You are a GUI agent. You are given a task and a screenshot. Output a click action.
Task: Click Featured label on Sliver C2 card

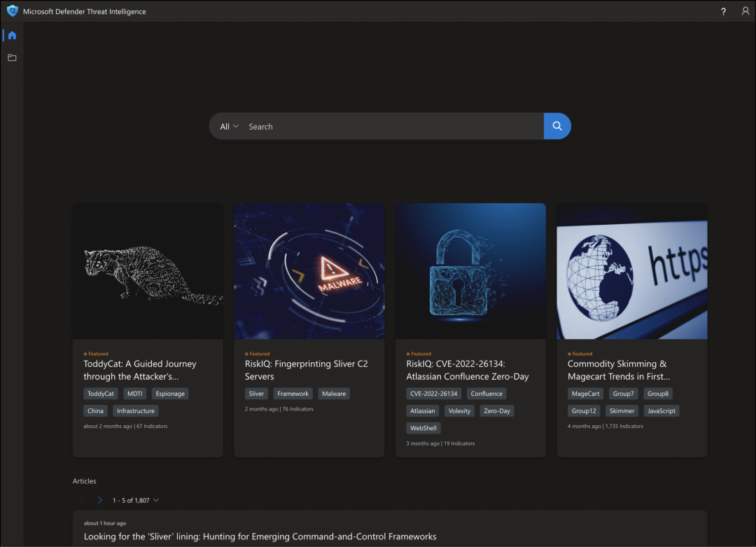point(258,354)
